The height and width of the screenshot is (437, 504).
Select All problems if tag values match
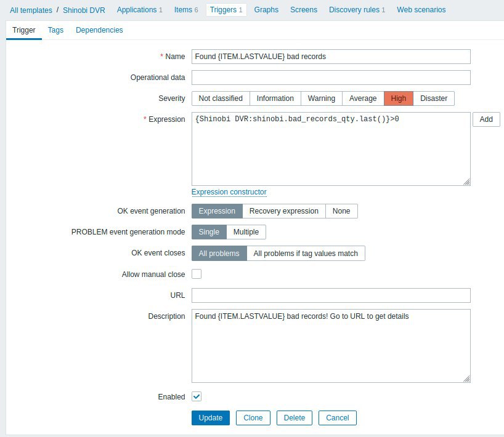point(306,254)
